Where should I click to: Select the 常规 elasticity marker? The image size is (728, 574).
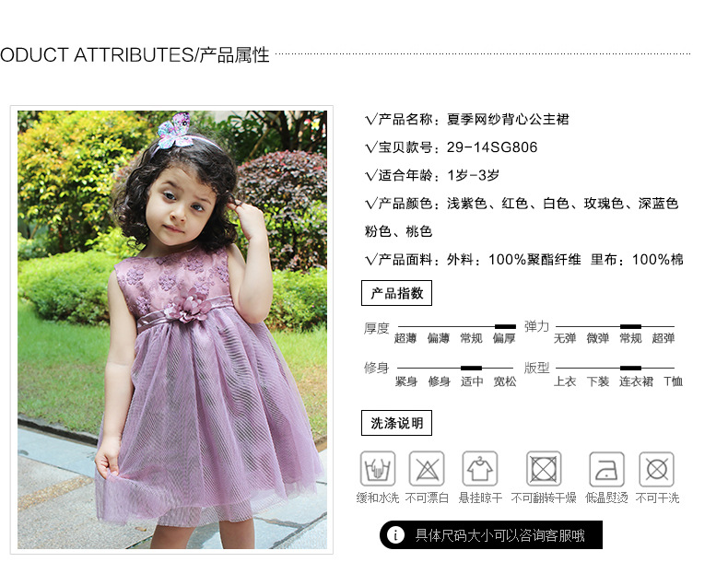pyautogui.click(x=630, y=327)
